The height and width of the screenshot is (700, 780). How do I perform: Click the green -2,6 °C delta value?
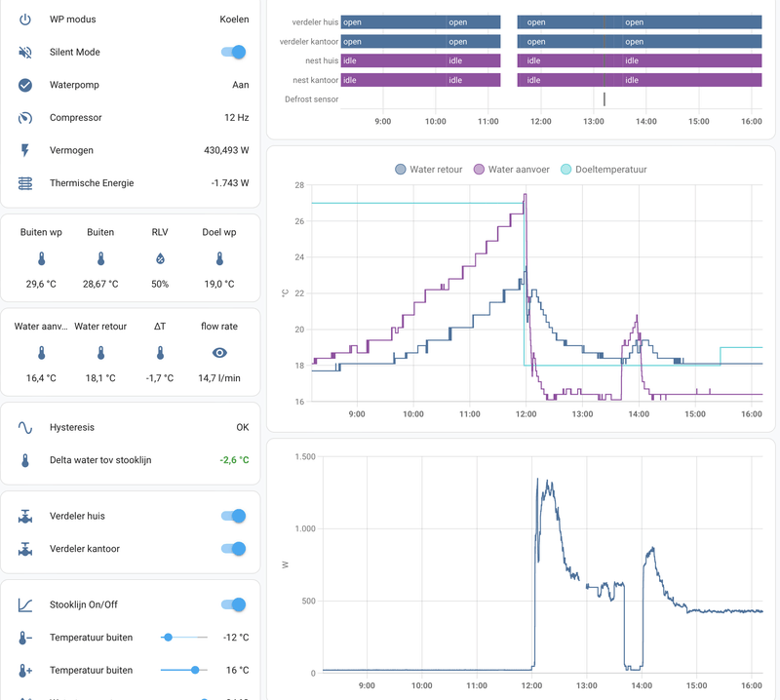234,460
